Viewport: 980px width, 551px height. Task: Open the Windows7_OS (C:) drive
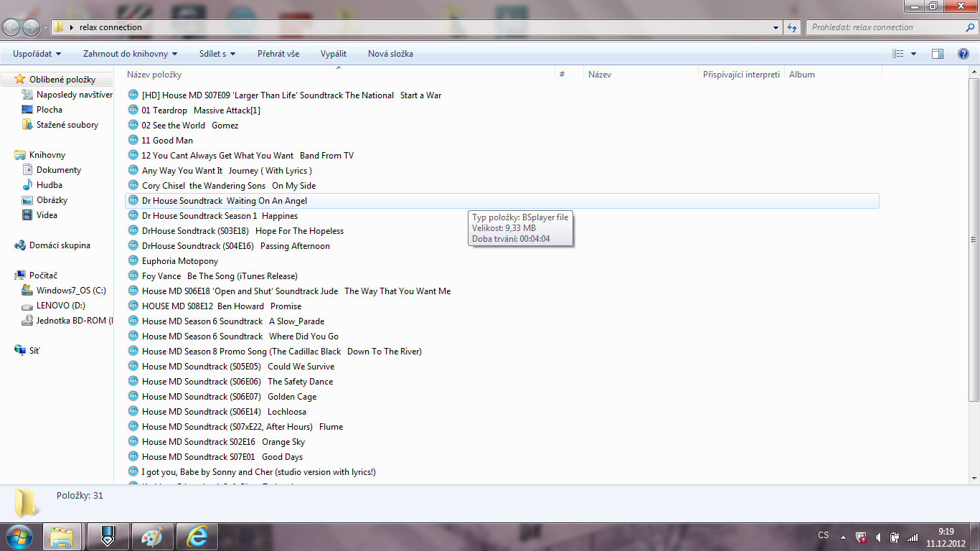pos(64,291)
